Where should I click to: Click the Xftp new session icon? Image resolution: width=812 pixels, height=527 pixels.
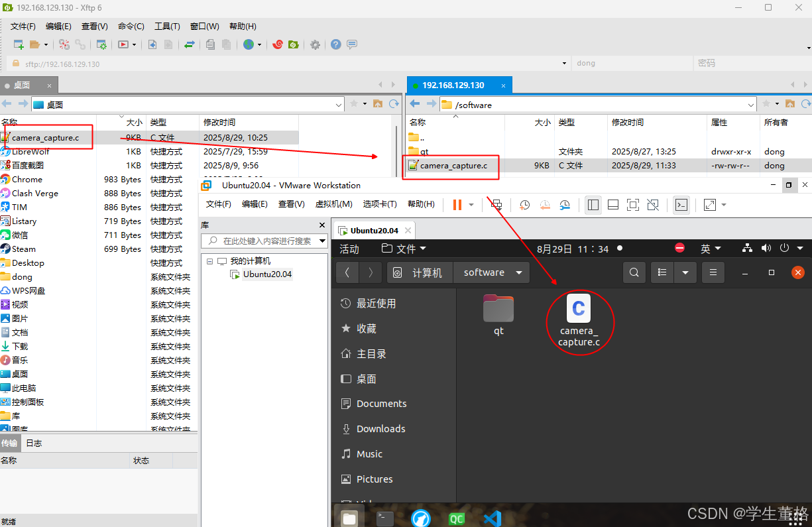pos(19,44)
